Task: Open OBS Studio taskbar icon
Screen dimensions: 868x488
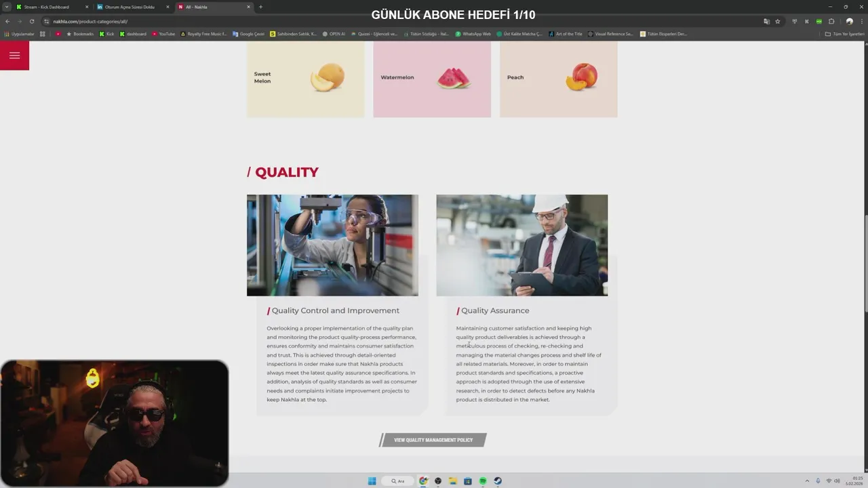Action: click(438, 481)
